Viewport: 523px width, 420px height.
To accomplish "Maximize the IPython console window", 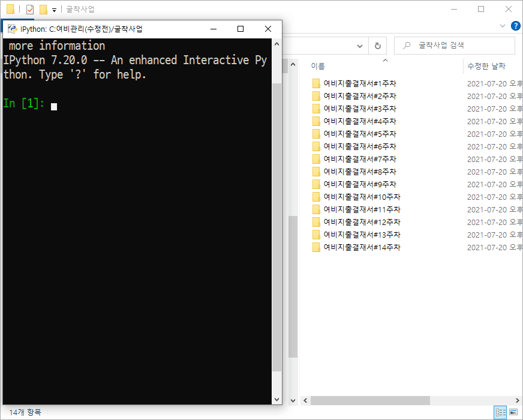I will [241, 29].
